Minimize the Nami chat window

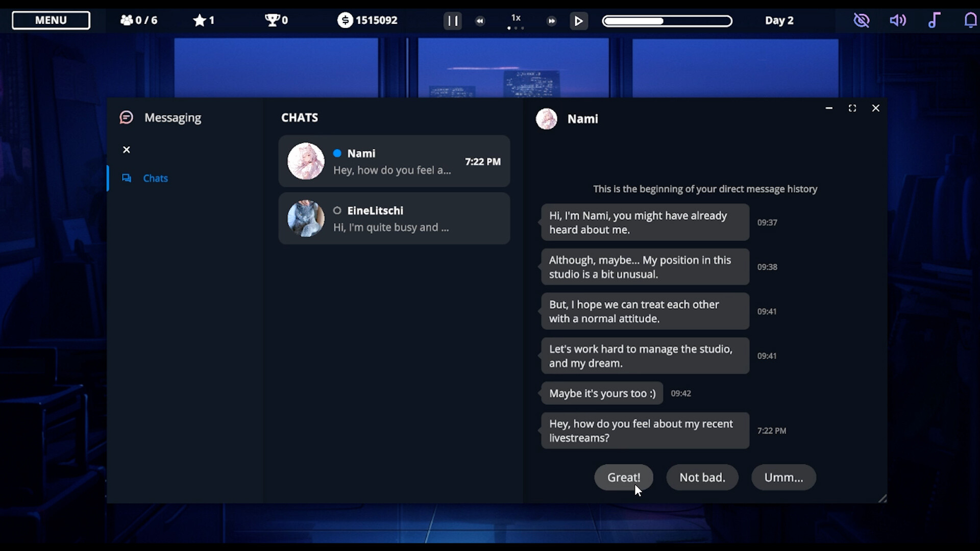coord(828,108)
